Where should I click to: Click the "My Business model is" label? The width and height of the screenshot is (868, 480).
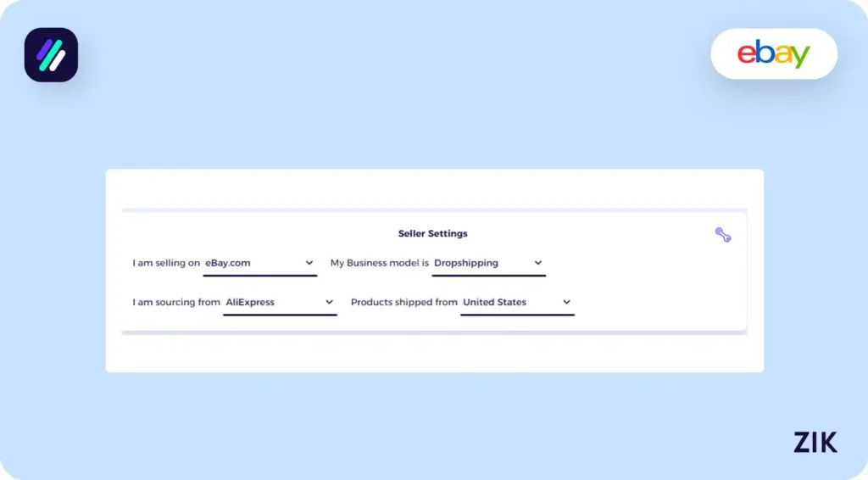coord(380,263)
